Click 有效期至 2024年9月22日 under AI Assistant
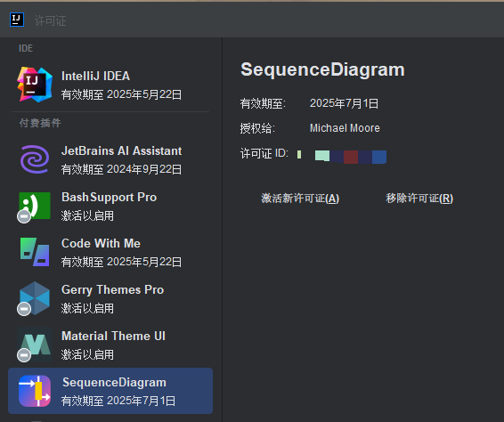This screenshot has width=504, height=422. click(x=121, y=169)
